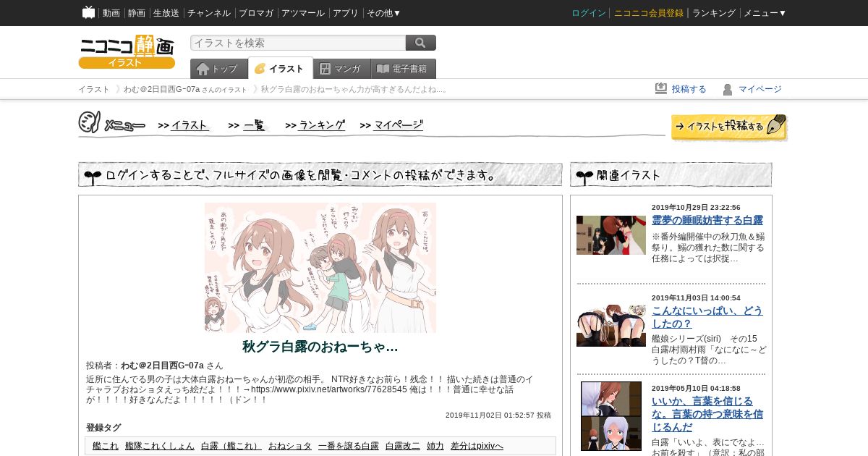Click the upload icon beside 投稿する

point(661,88)
